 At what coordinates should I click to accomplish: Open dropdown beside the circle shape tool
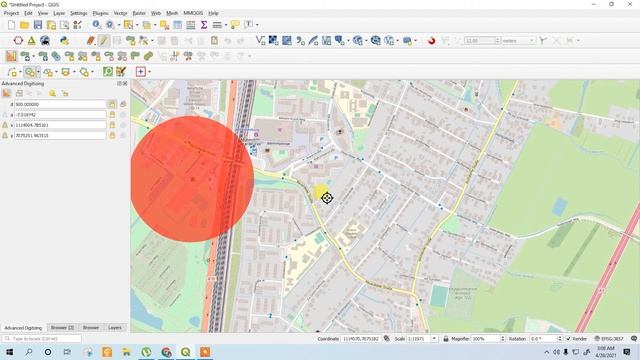click(x=38, y=72)
